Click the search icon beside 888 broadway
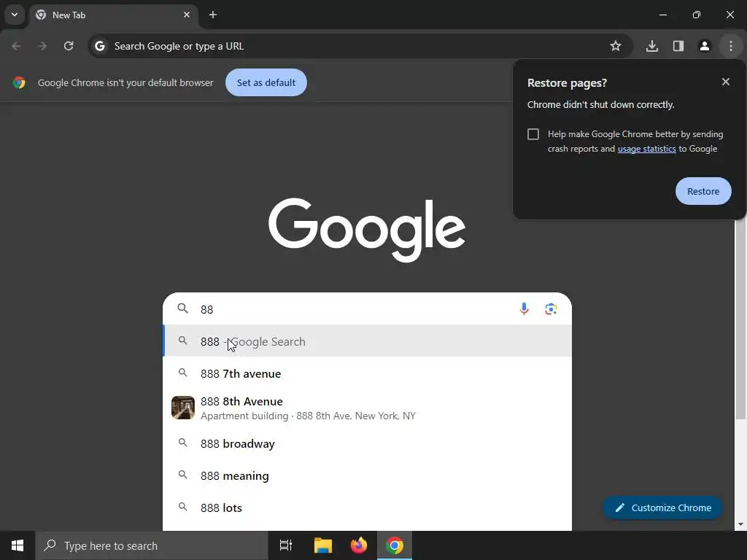This screenshot has height=560, width=747. point(182,443)
